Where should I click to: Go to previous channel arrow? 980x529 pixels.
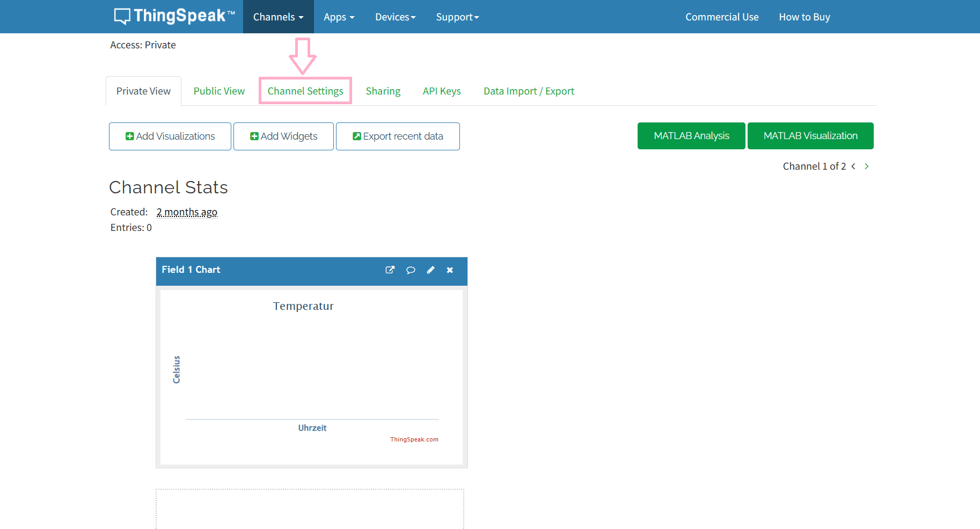[x=853, y=166]
